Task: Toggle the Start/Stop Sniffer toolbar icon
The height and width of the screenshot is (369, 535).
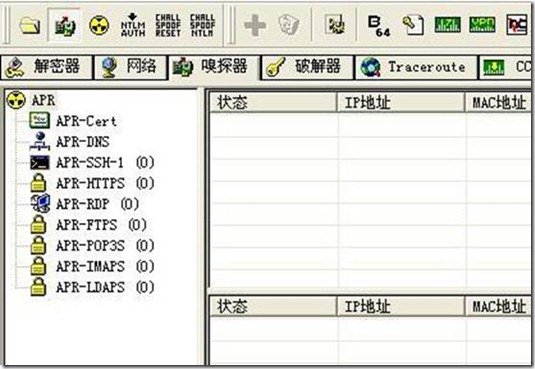Action: point(65,25)
